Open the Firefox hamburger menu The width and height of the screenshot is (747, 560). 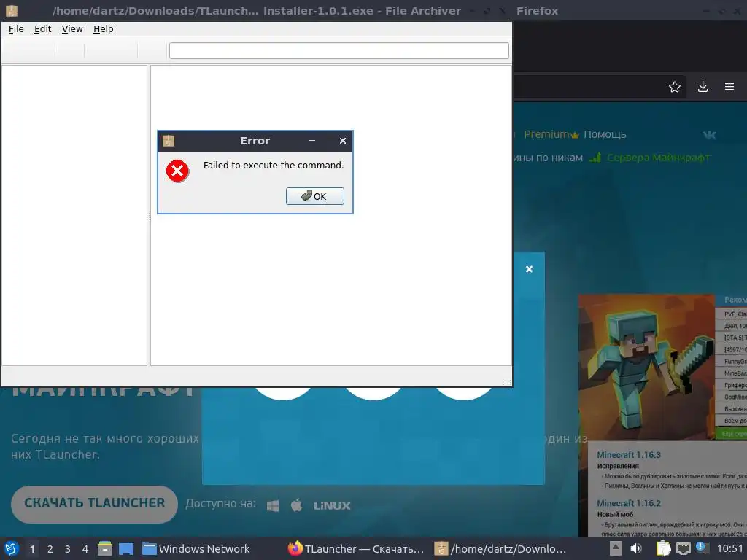click(729, 87)
